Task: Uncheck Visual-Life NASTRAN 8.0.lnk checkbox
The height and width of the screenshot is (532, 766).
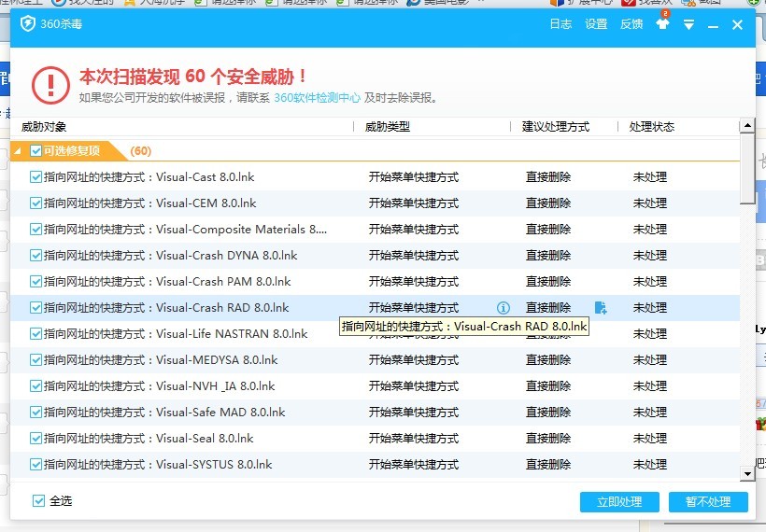Action: 35,334
